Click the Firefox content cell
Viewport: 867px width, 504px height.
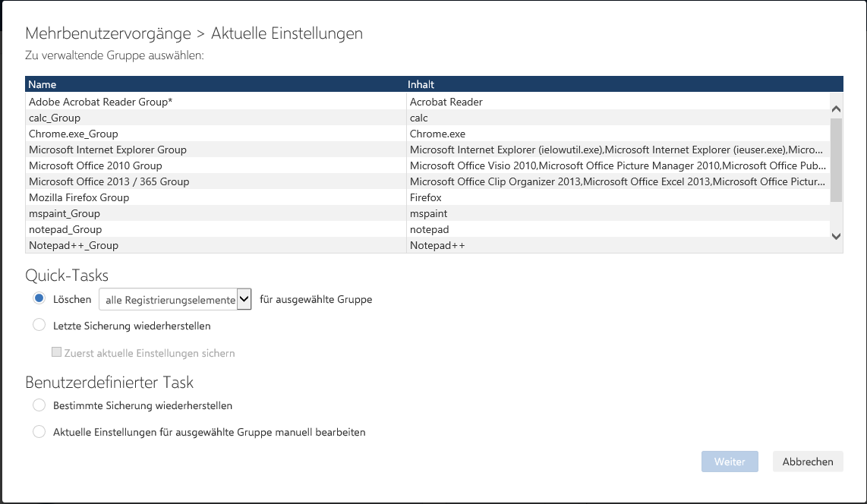[618, 198]
